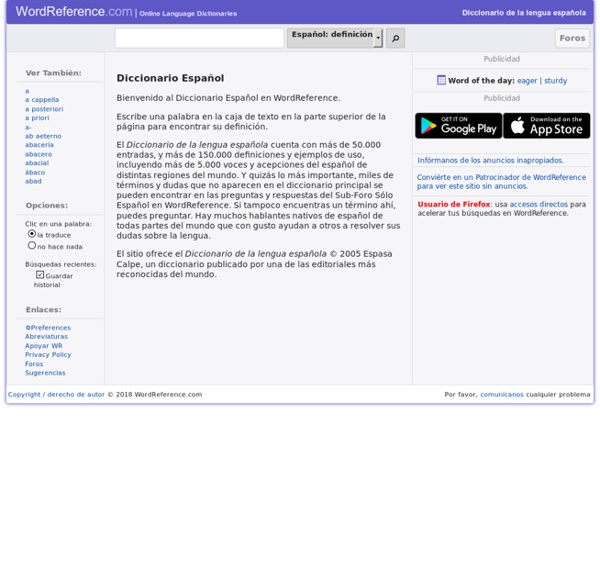The image size is (600, 568).
Task: Click the Google Play store badge
Action: pos(458,126)
